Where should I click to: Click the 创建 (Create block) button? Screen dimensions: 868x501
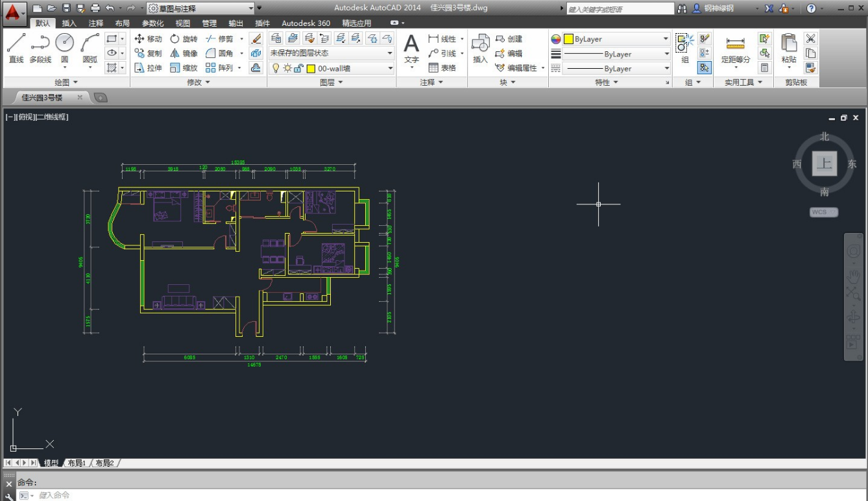click(509, 39)
